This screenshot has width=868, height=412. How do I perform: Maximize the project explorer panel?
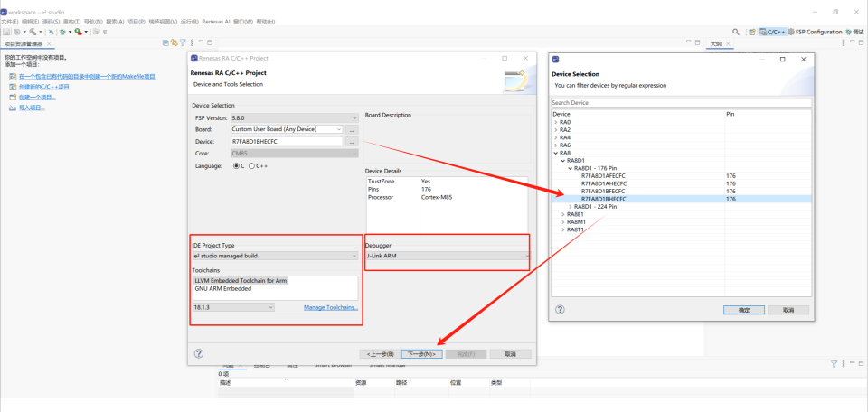coord(210,42)
